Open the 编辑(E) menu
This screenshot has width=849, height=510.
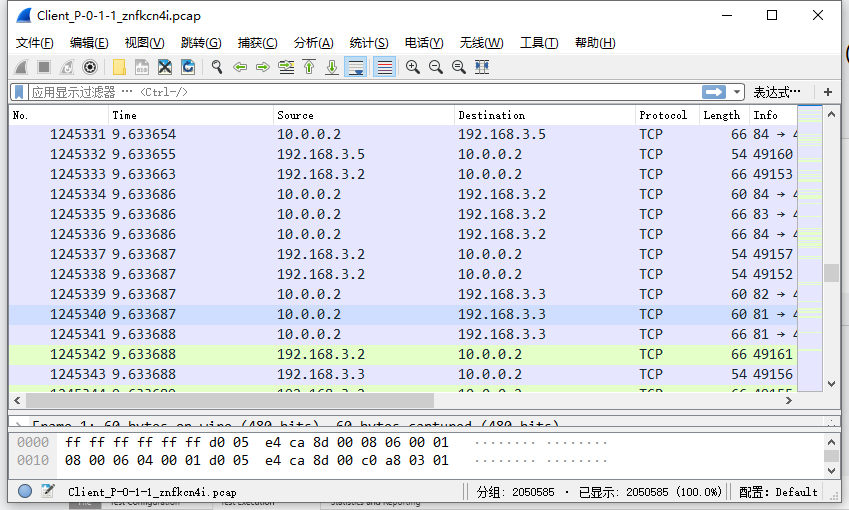pyautogui.click(x=89, y=43)
